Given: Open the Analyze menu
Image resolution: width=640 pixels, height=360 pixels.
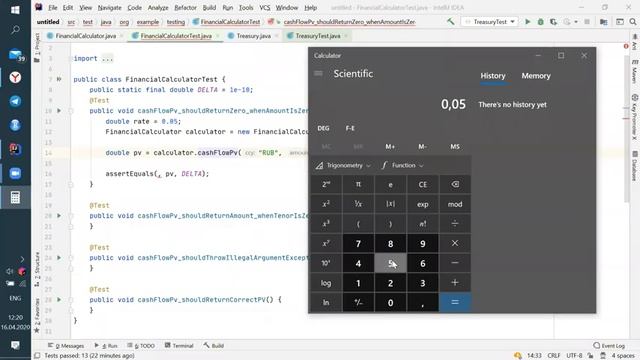Looking at the screenshot, I should click(158, 7).
